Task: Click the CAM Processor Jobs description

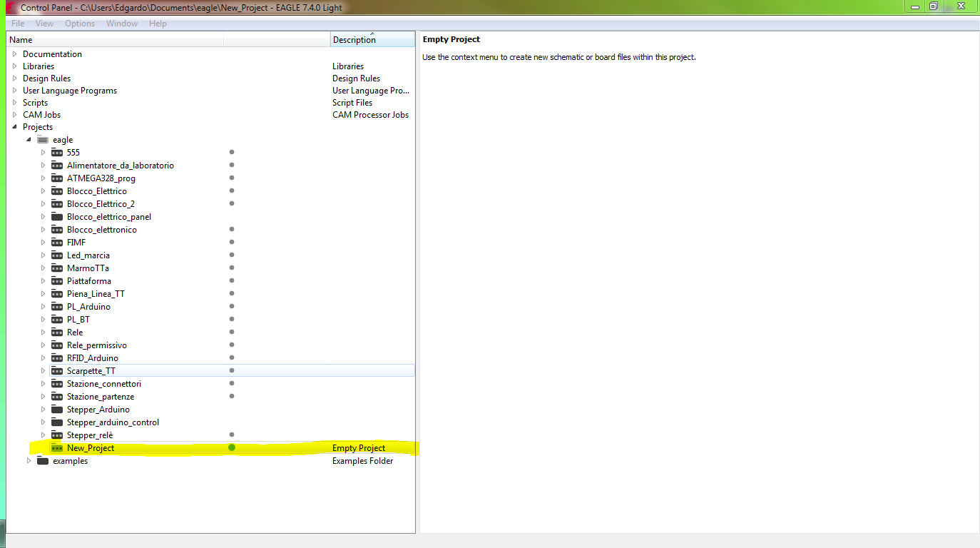Action: point(370,115)
